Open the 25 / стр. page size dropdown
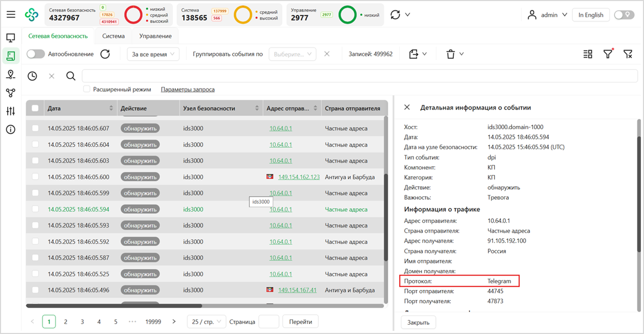The height and width of the screenshot is (334, 644). pos(206,322)
